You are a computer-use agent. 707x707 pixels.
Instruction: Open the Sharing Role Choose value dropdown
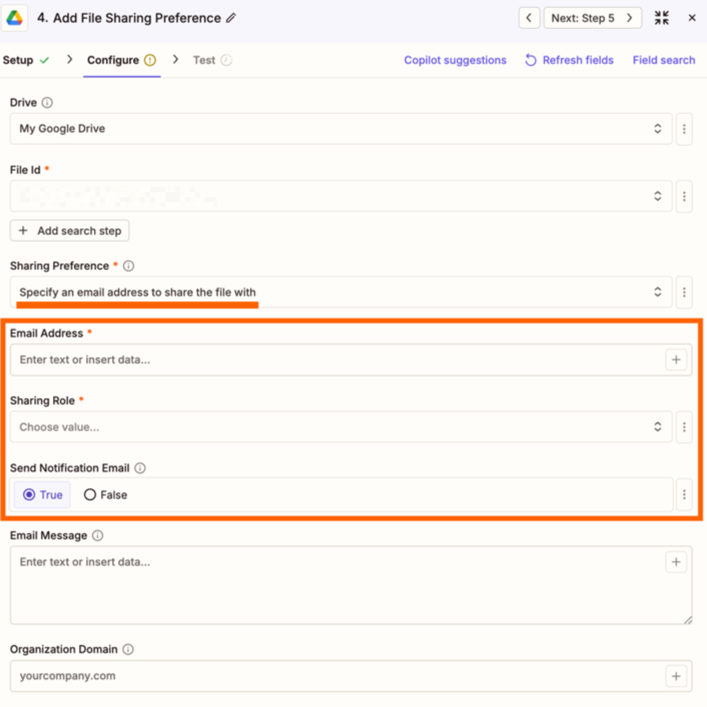click(340, 427)
